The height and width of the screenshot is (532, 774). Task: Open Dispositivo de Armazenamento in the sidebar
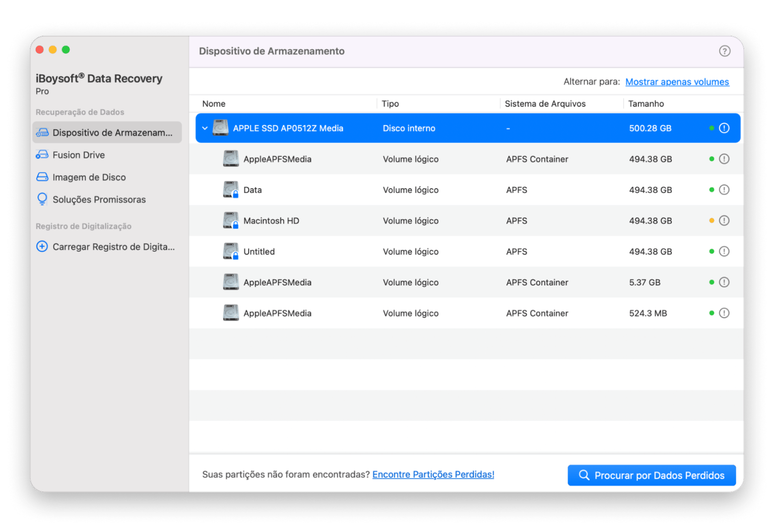tap(107, 133)
